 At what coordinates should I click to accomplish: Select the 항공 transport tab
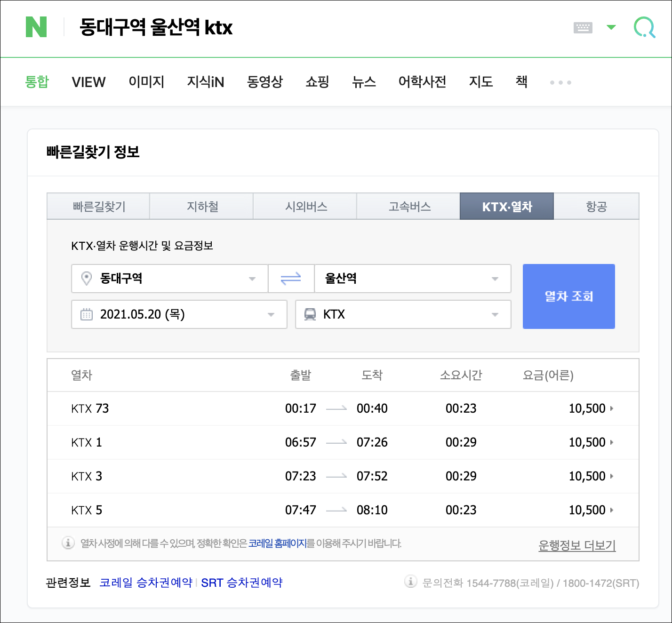pyautogui.click(x=596, y=206)
